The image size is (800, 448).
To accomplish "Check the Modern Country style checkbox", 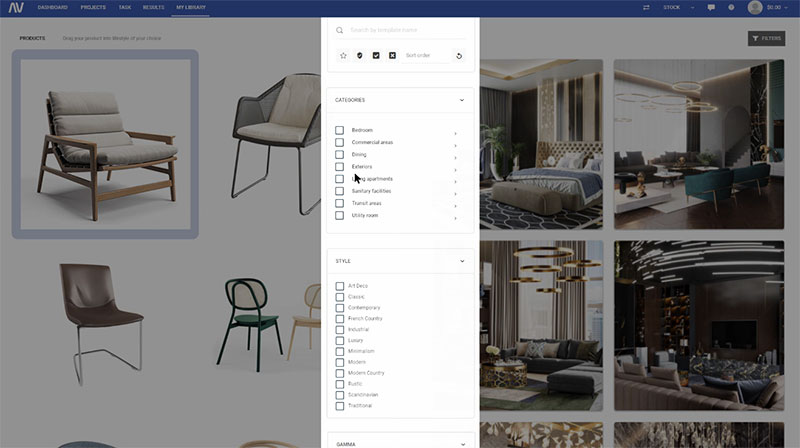I will [340, 374].
